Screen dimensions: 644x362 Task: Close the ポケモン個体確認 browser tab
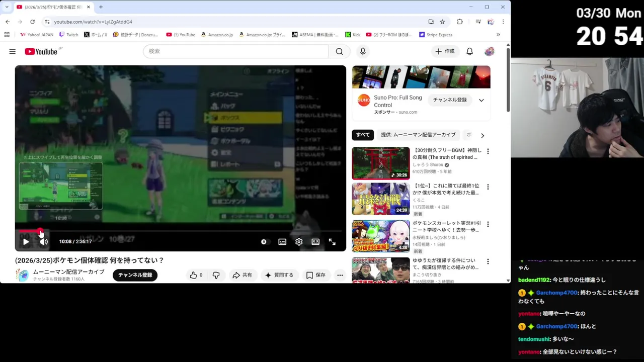(x=89, y=7)
